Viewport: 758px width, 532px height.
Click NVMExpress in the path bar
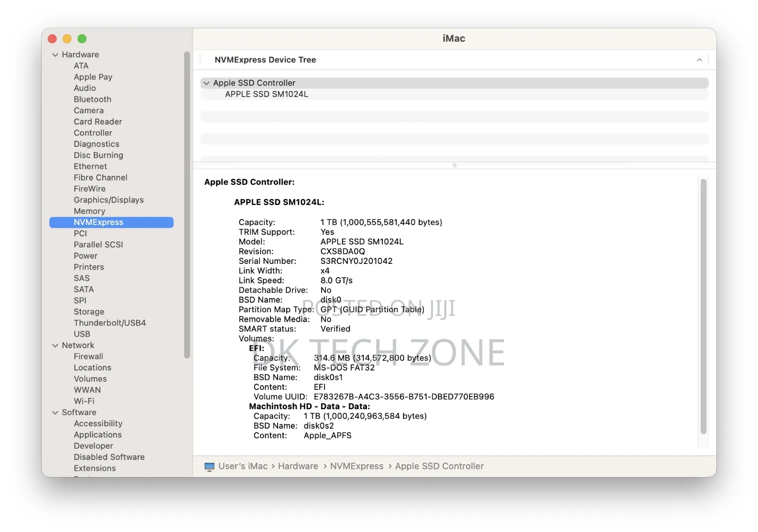(357, 467)
